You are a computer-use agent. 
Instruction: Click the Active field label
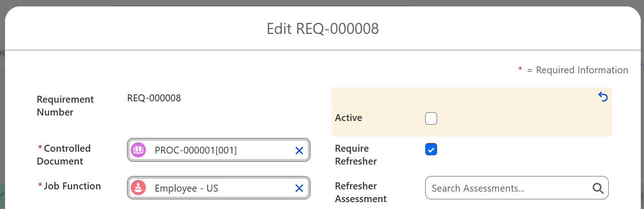tap(349, 118)
